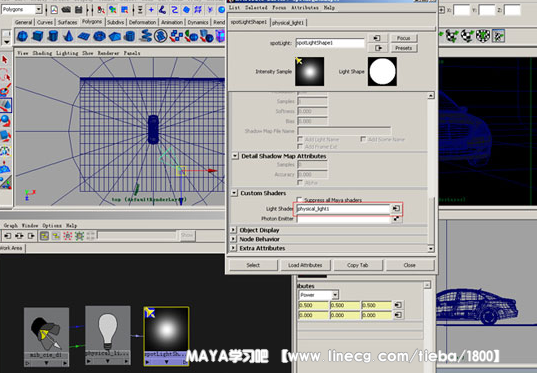Click Hypershade output connections icon
The image size is (537, 373).
point(31,236)
